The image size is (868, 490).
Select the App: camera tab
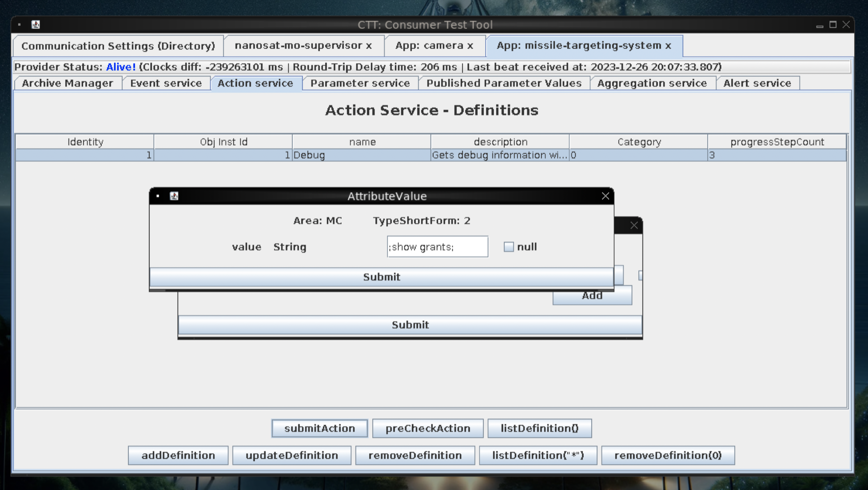point(434,45)
